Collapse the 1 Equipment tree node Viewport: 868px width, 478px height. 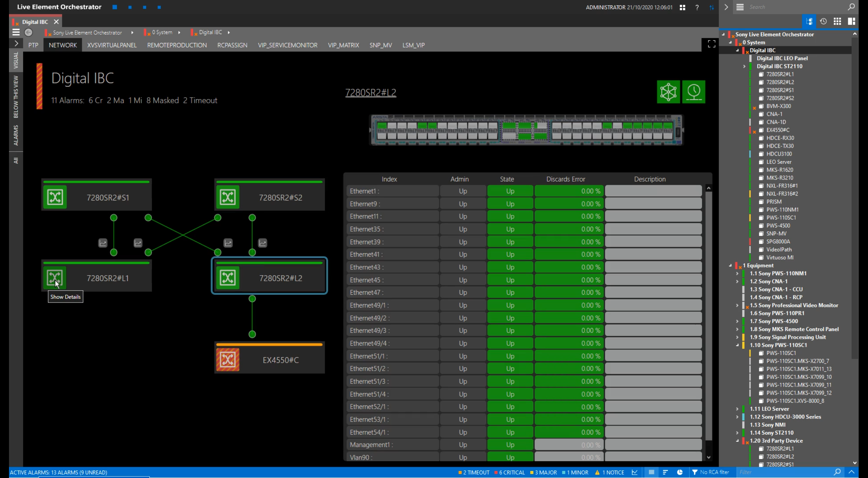click(x=730, y=265)
